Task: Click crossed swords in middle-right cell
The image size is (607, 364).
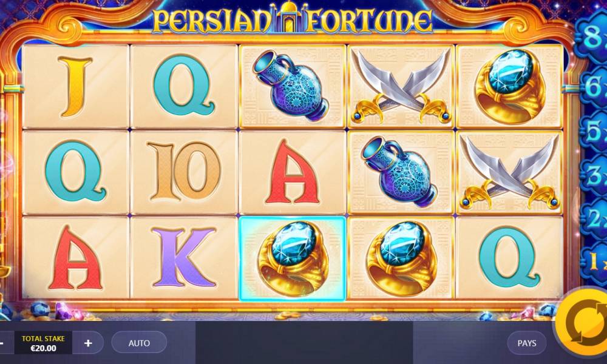Action: click(509, 172)
